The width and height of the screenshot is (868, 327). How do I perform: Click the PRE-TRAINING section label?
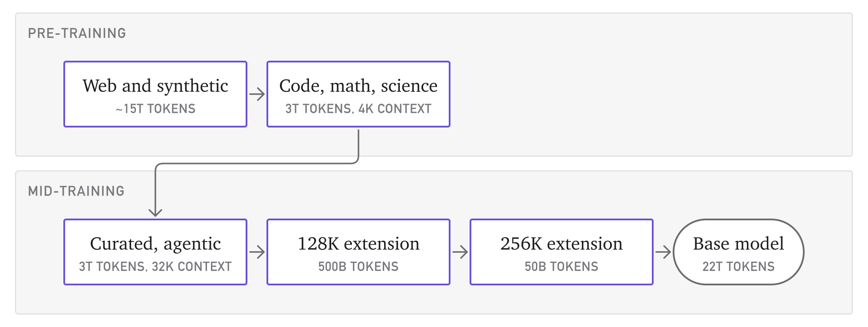pyautogui.click(x=77, y=33)
